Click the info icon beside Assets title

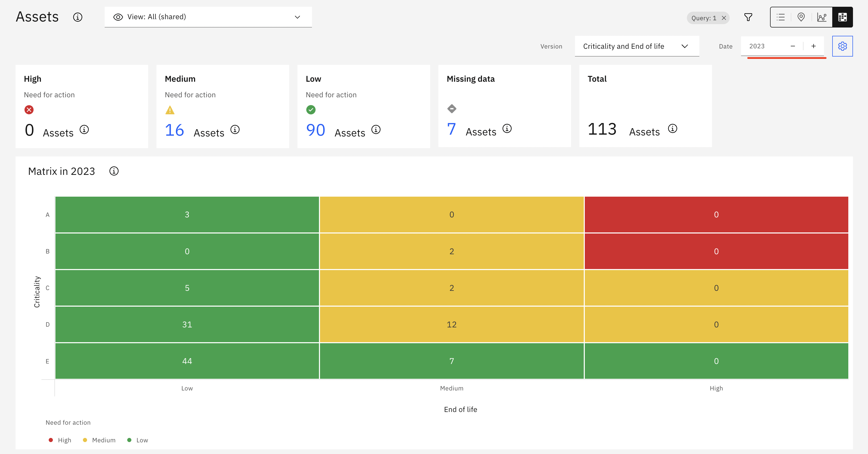coord(78,17)
